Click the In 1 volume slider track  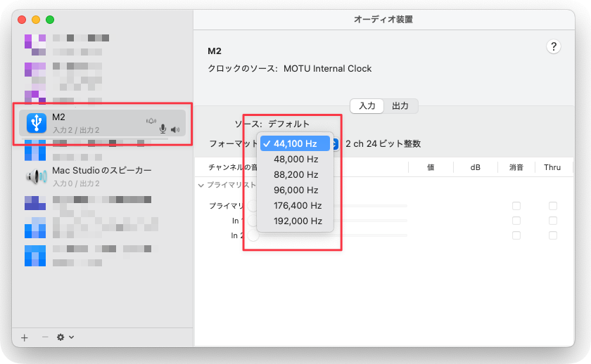click(371, 221)
